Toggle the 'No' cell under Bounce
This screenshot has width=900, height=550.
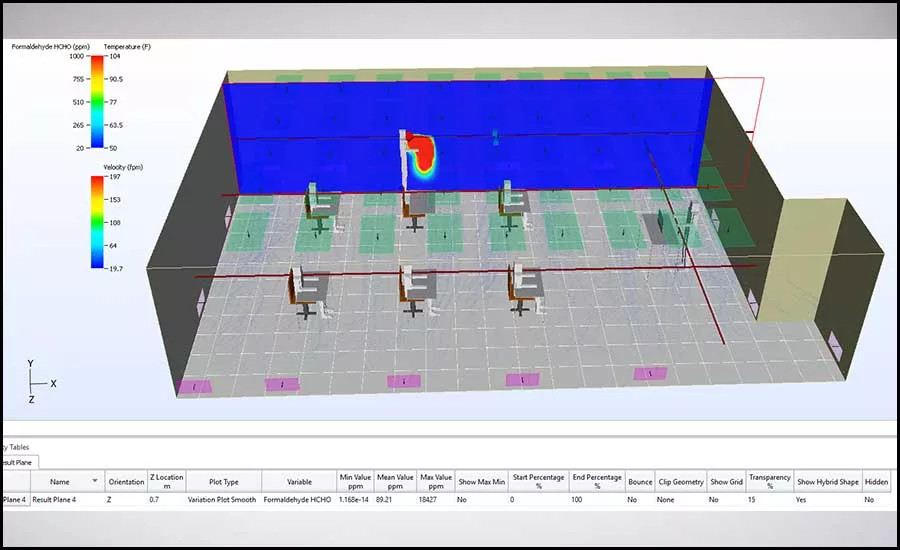[640, 499]
